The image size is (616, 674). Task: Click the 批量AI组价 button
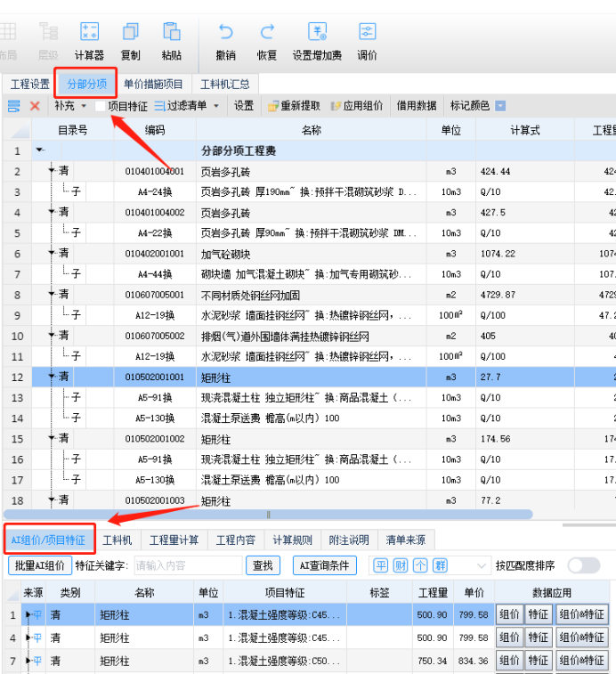39,565
